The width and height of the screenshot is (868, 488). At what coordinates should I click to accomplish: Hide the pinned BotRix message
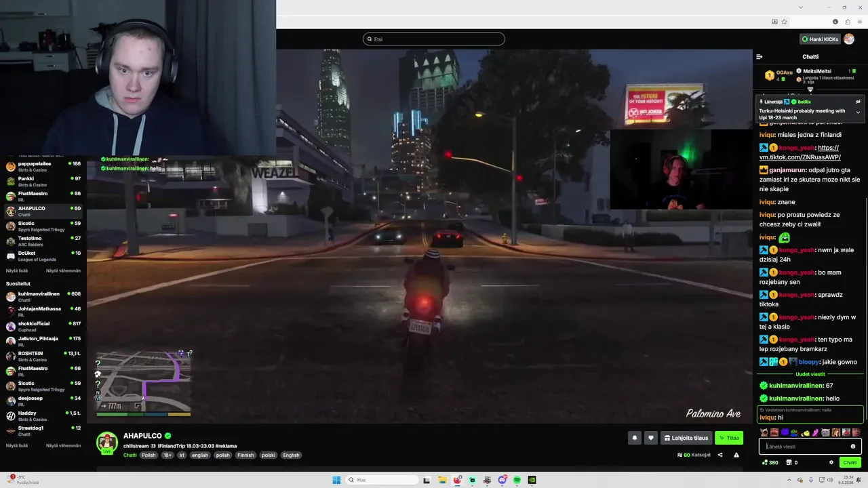click(x=858, y=102)
